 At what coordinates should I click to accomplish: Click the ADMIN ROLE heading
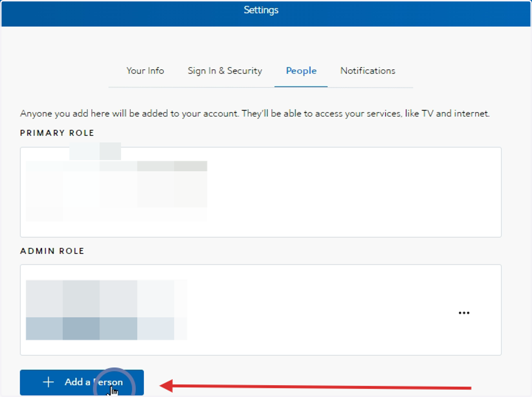(52, 251)
